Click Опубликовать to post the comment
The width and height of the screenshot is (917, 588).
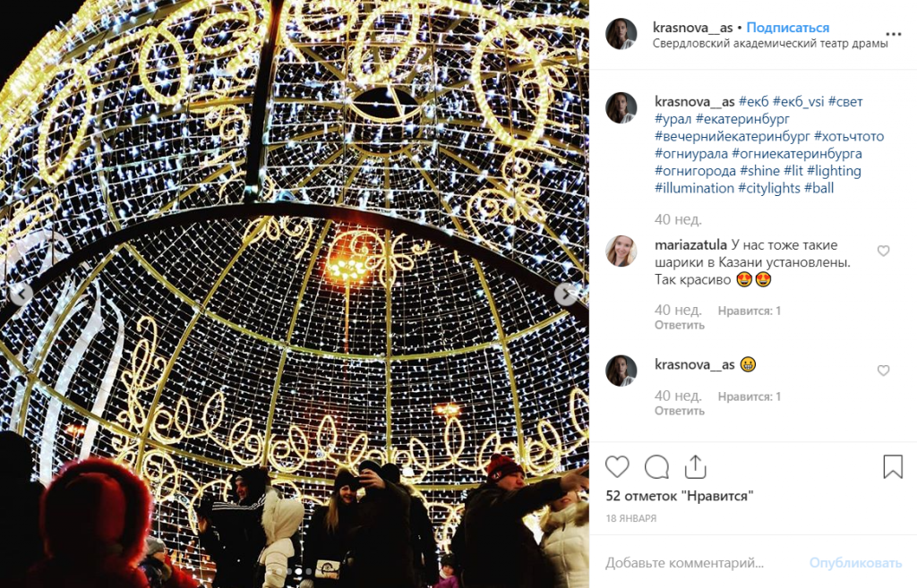click(855, 563)
